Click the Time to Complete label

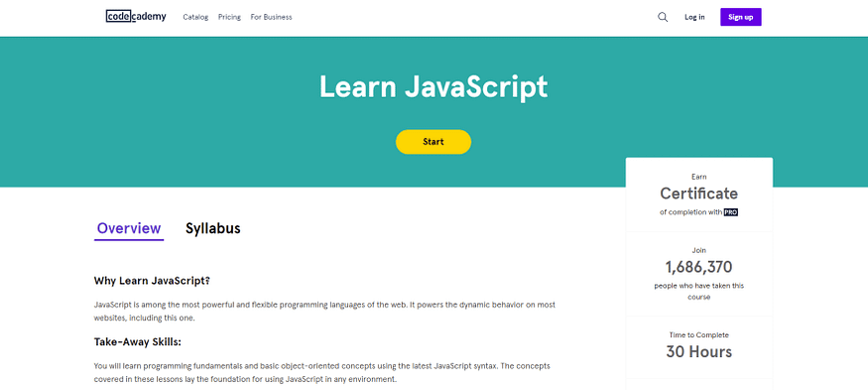pyautogui.click(x=698, y=335)
